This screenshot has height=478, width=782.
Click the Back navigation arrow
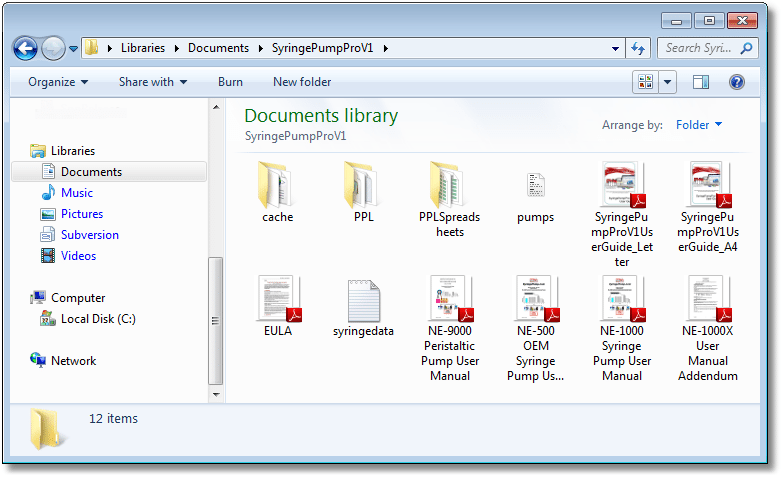25,48
